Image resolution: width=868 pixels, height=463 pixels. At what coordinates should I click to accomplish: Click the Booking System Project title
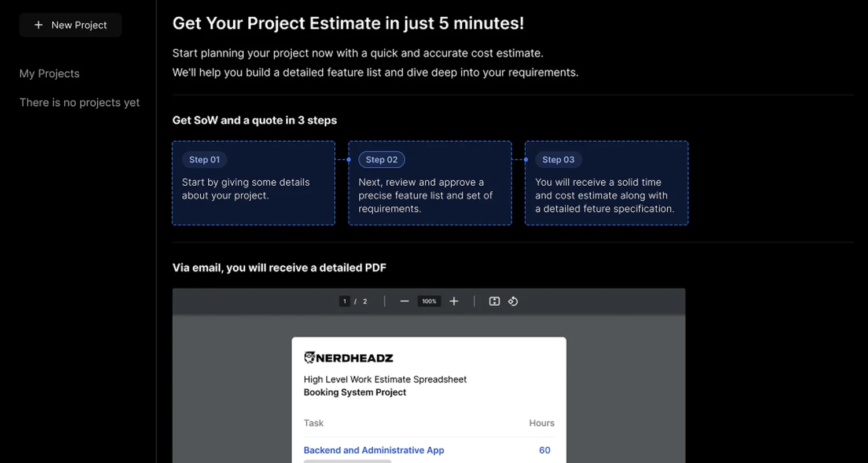[x=354, y=392]
